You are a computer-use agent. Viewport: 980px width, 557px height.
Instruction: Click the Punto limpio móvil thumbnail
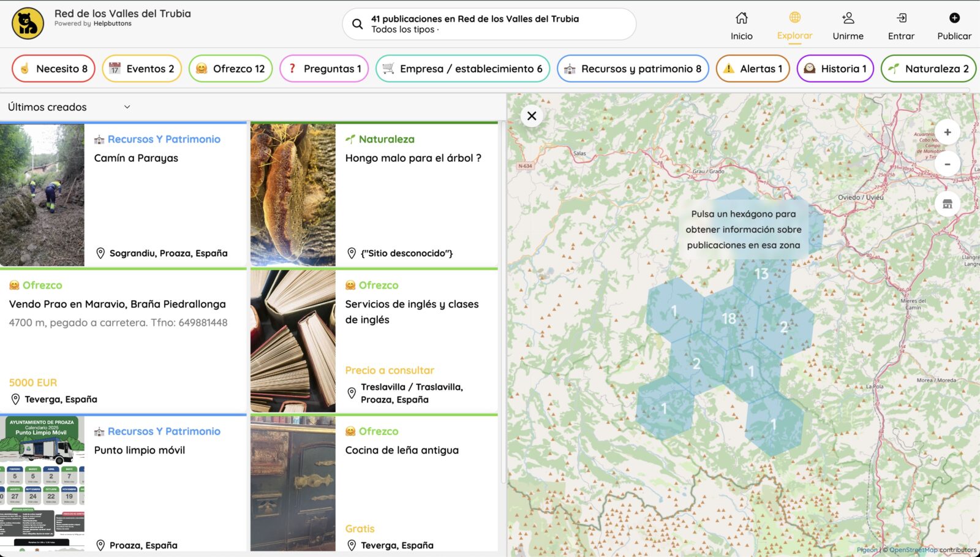tap(42, 483)
